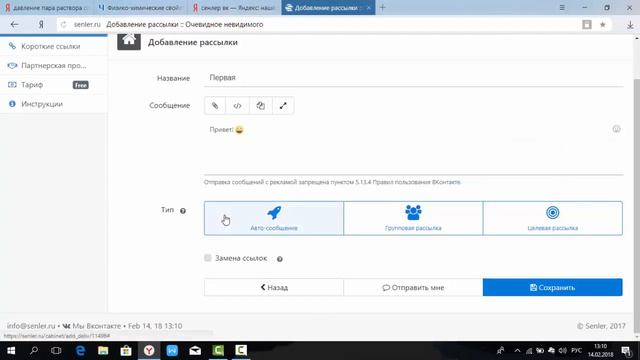Open Партнерская программа in sidebar
The width and height of the screenshot is (640, 360).
(53, 65)
